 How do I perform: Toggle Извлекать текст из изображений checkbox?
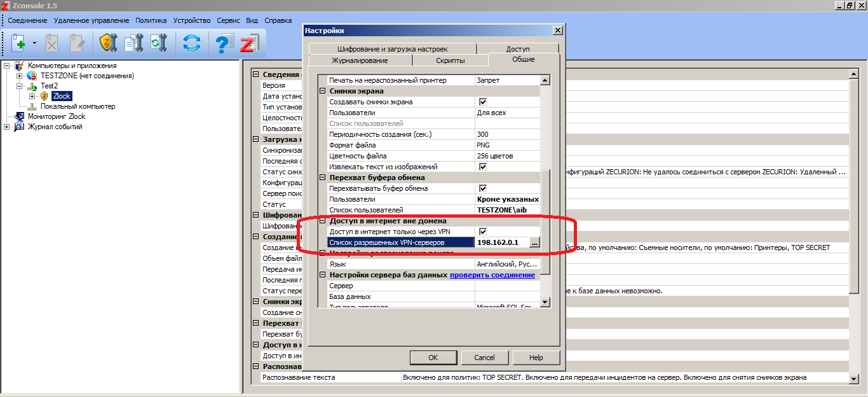coord(482,167)
